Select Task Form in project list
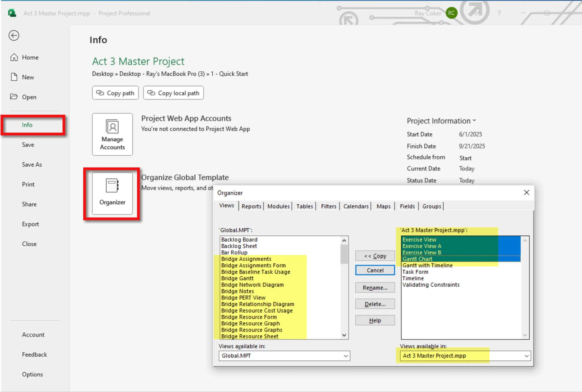This screenshot has width=582, height=392. [415, 272]
